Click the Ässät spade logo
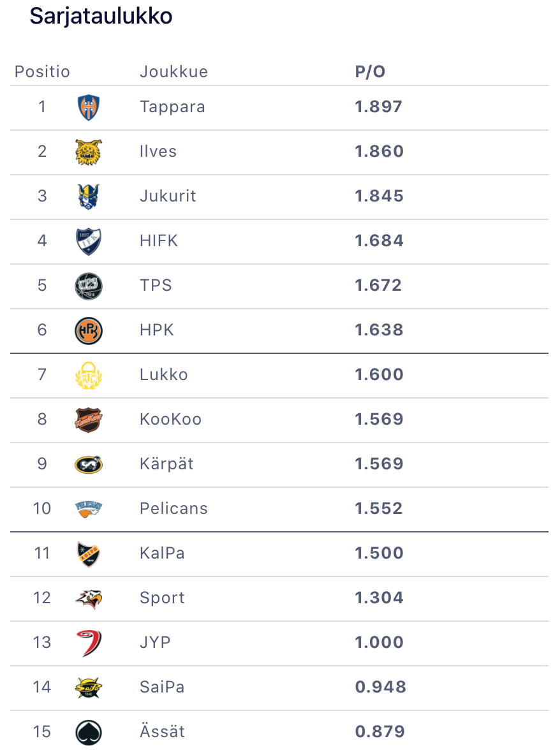Viewport: 560px width, 755px height. tap(88, 732)
